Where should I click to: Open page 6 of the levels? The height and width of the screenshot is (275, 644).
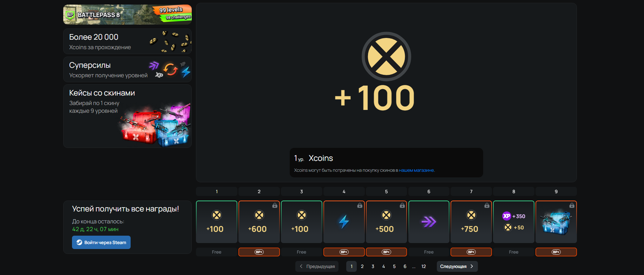(405, 266)
